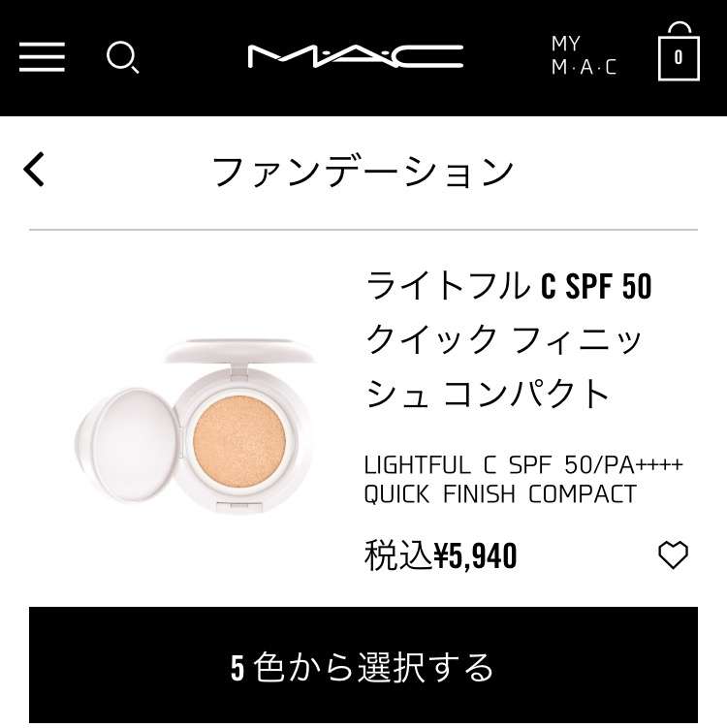Select the ファンデーション category heading

coord(363,172)
